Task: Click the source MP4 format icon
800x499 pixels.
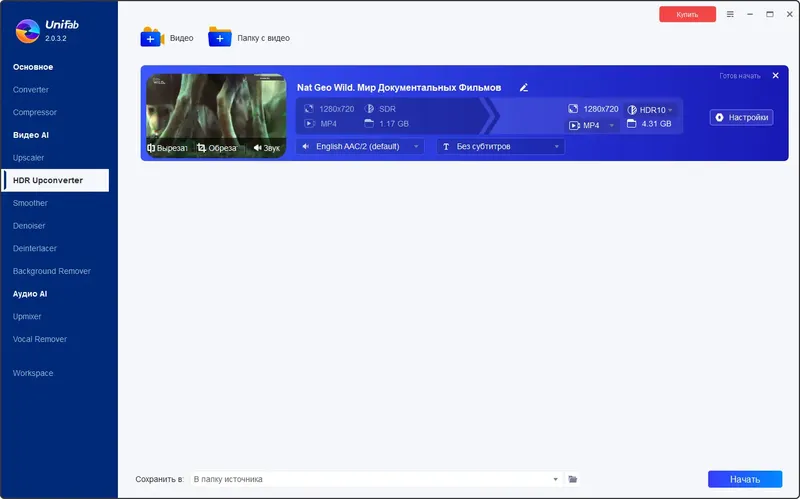Action: coord(309,123)
